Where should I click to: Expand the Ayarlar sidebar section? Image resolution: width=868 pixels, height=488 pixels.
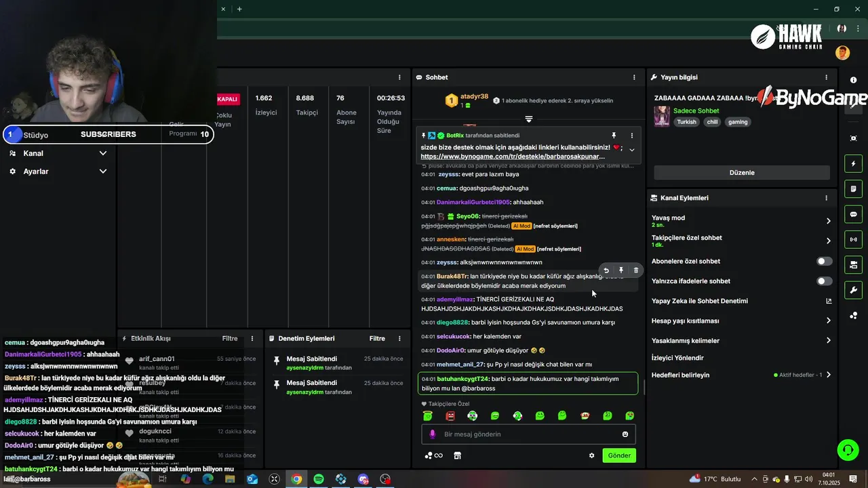click(x=103, y=171)
